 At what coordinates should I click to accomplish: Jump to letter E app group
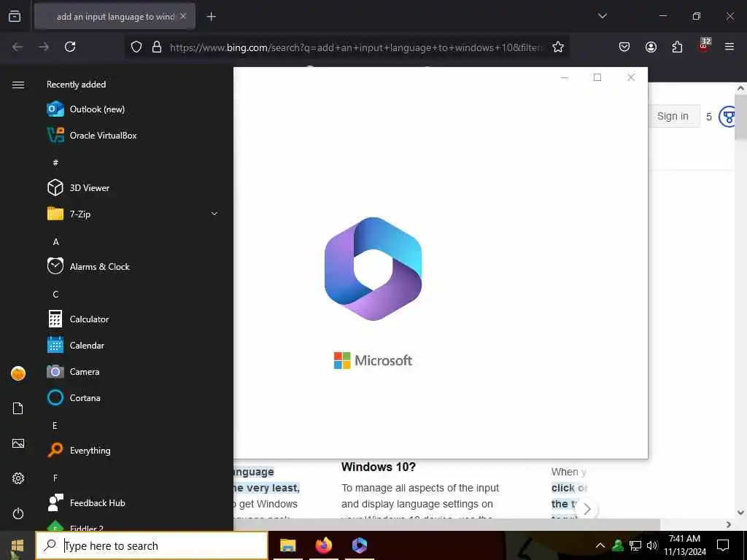coord(55,426)
